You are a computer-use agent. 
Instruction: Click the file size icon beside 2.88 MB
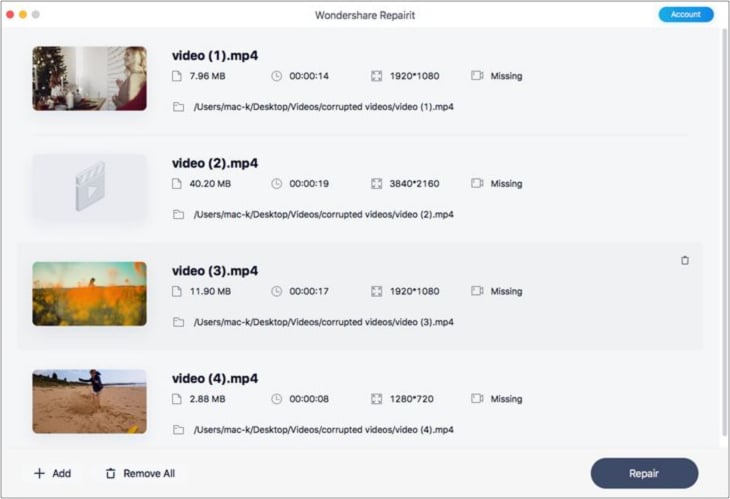(x=176, y=399)
